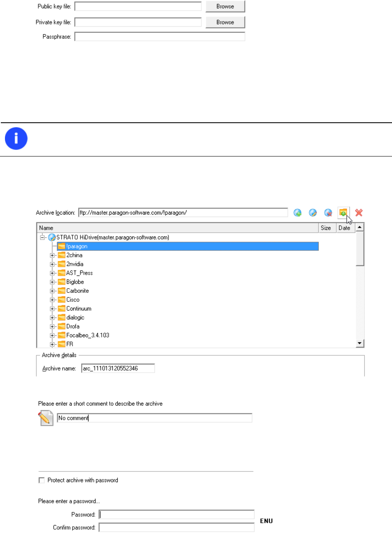Viewport: 392px width, 537px height.
Task: Click the blue information icon
Action: click(x=16, y=138)
